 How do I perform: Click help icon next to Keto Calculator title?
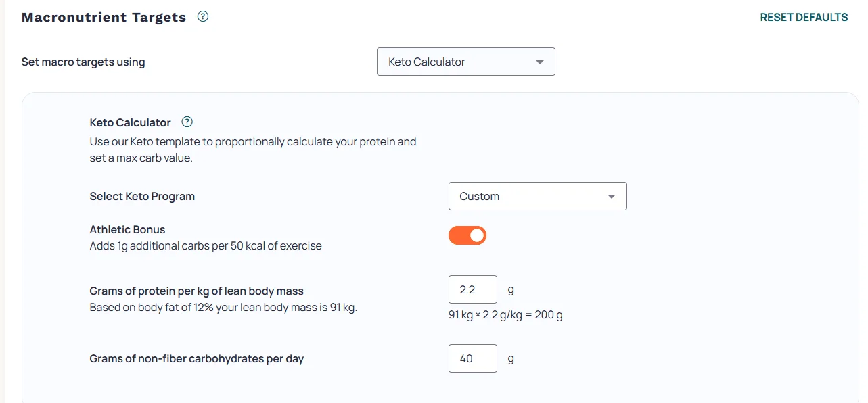point(187,122)
